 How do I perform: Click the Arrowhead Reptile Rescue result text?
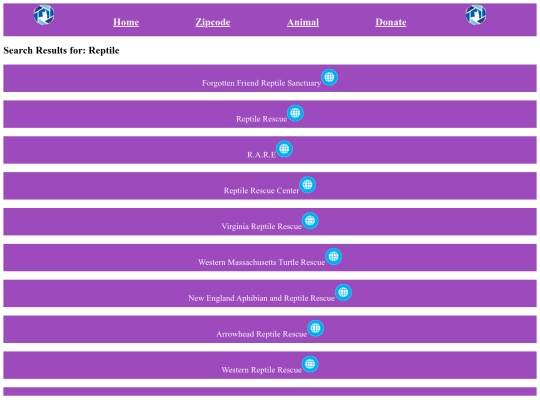[x=261, y=334]
